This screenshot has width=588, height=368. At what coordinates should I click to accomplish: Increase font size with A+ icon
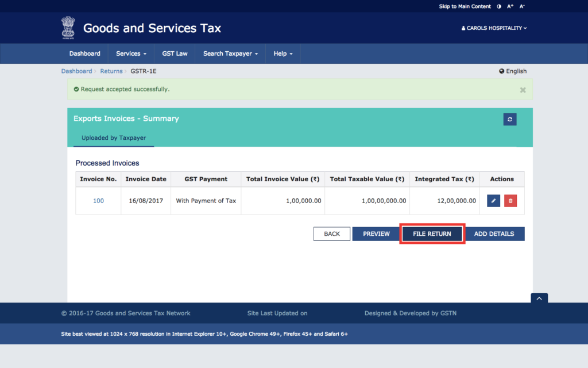click(510, 6)
